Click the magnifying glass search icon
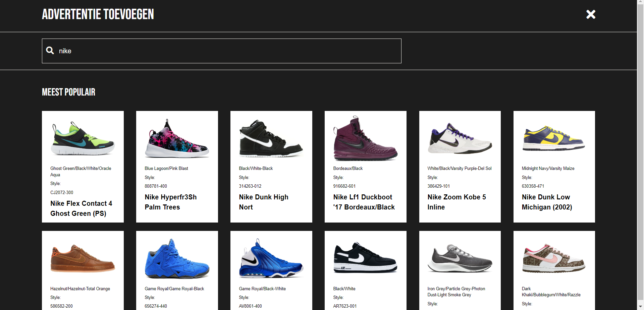The image size is (644, 310). pos(50,51)
